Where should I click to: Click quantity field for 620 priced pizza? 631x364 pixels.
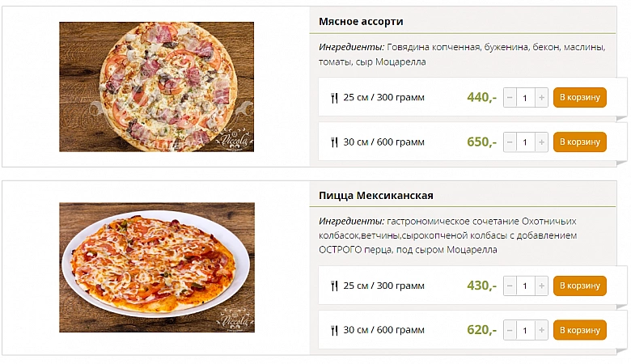(525, 330)
